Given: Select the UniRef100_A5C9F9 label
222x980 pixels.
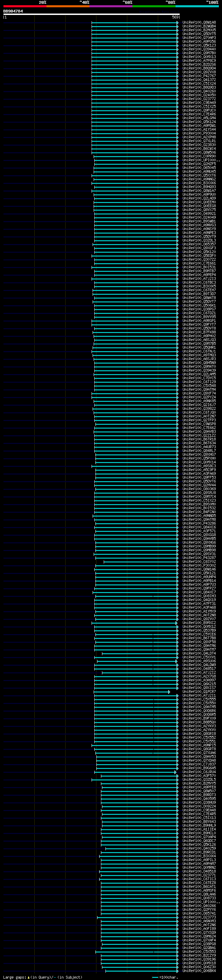Looking at the screenshot, I should 199,470.
